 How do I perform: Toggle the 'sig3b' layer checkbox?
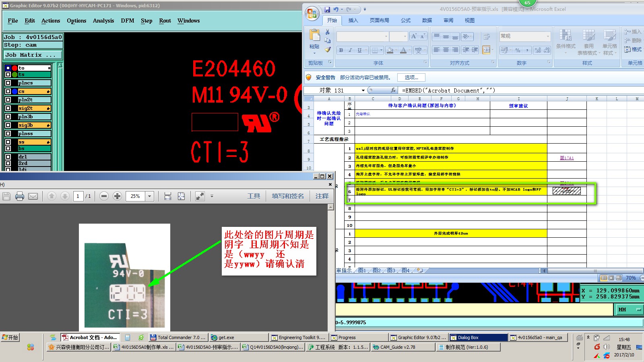[x=8, y=125]
